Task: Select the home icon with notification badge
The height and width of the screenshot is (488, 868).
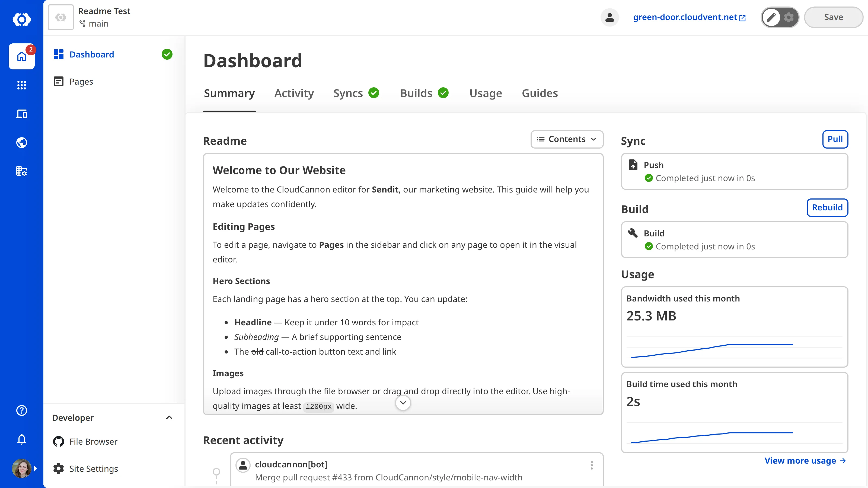Action: point(22,56)
